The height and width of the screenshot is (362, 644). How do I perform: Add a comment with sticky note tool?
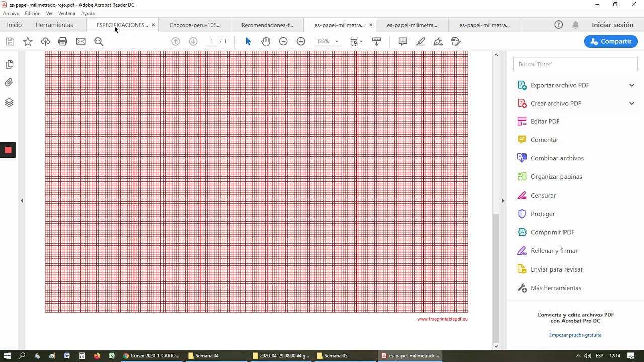click(x=403, y=42)
